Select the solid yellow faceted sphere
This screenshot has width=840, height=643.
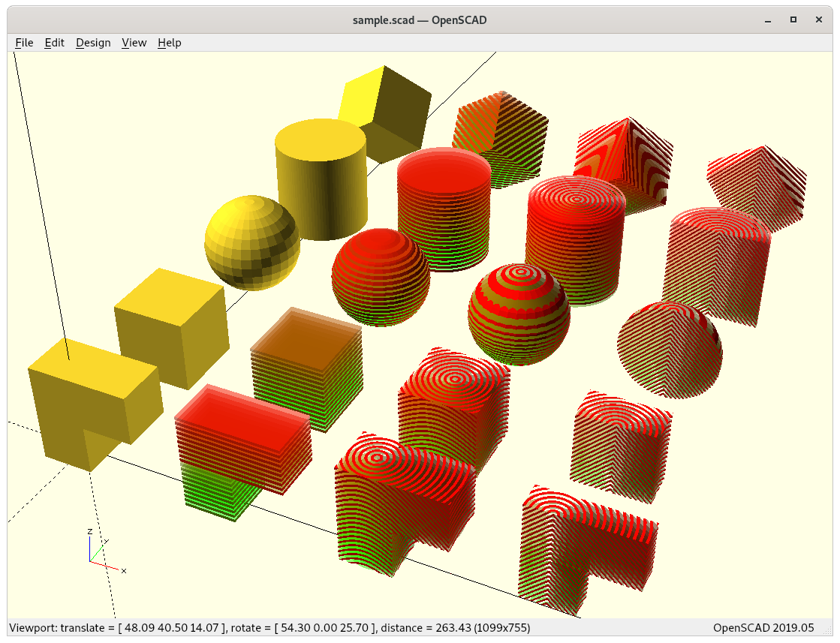[x=251, y=242]
